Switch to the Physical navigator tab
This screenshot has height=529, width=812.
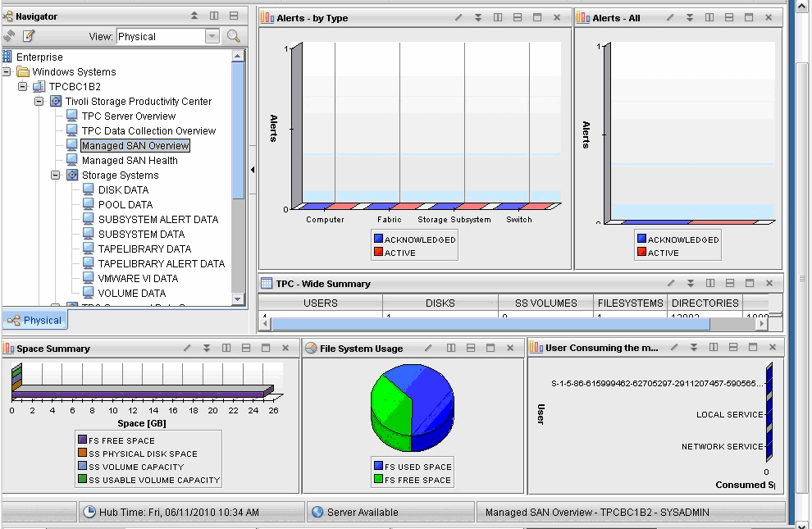pyautogui.click(x=35, y=321)
